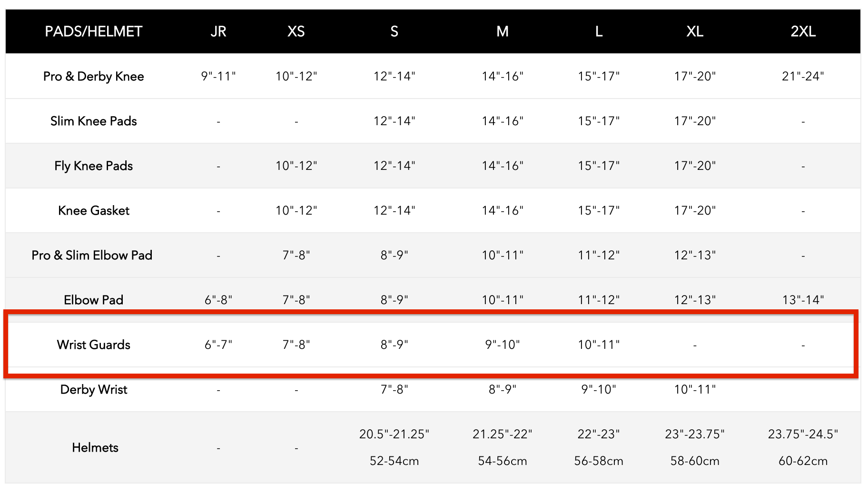Select the Helmets 52-54cm measurement

pos(394,461)
